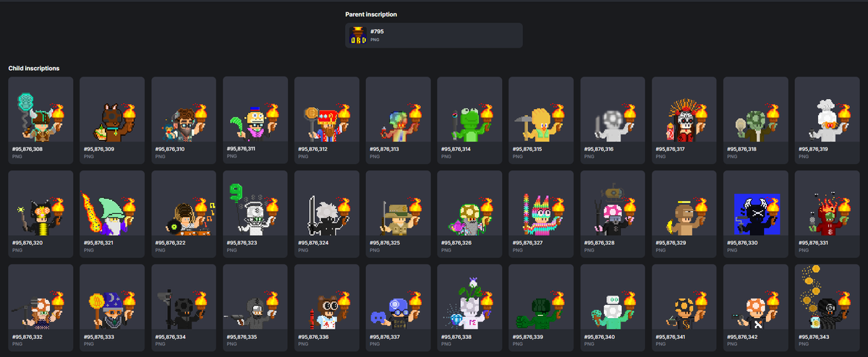Open brown bear thumbnail #95,876,336

327,297
